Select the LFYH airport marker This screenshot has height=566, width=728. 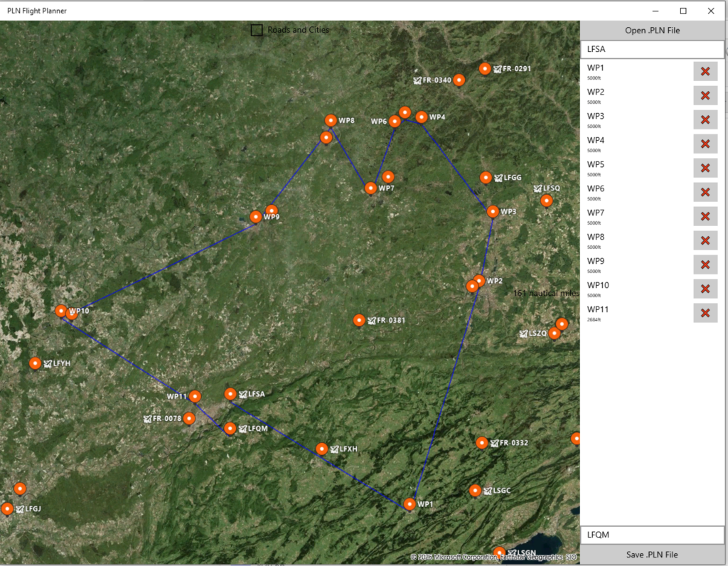36,363
